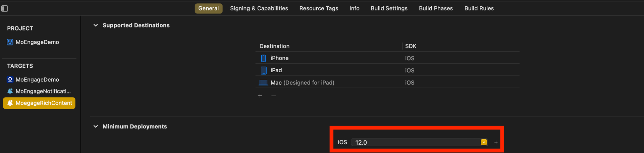Switch to the Build Phases tab

click(x=436, y=8)
